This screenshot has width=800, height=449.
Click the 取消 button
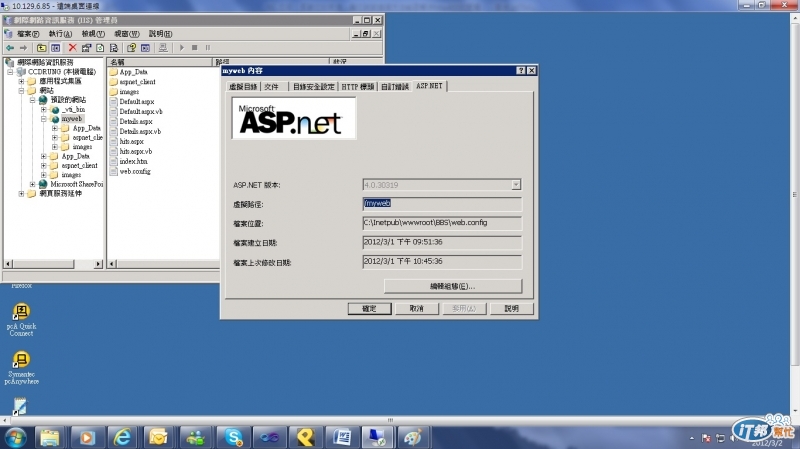[417, 309]
